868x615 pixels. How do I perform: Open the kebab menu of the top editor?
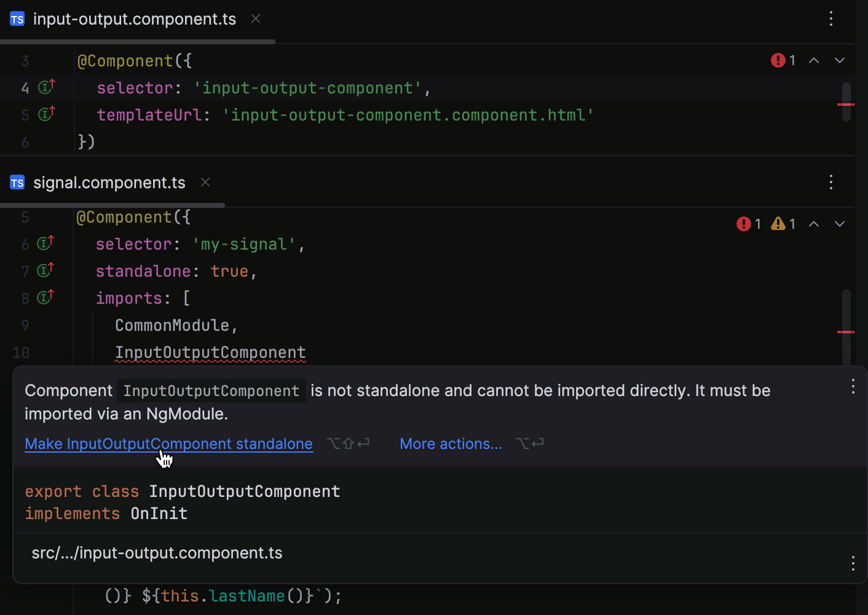click(x=831, y=18)
